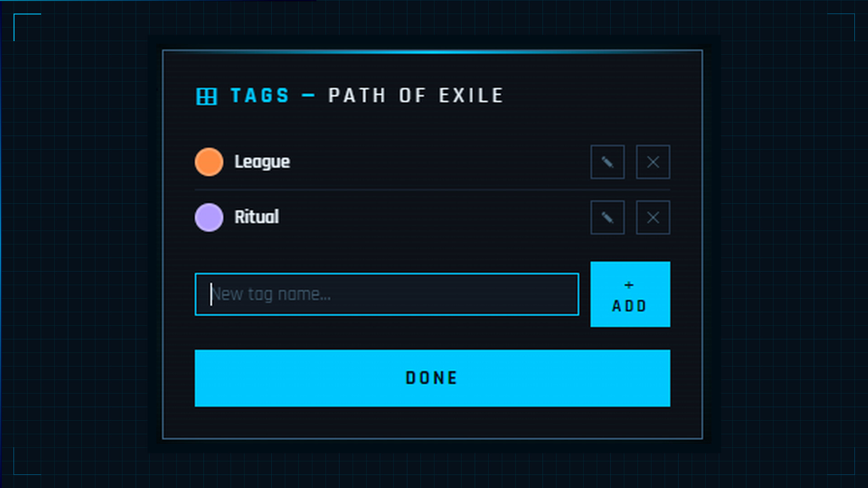Click the top-right corner bracket decoration

click(848, 20)
